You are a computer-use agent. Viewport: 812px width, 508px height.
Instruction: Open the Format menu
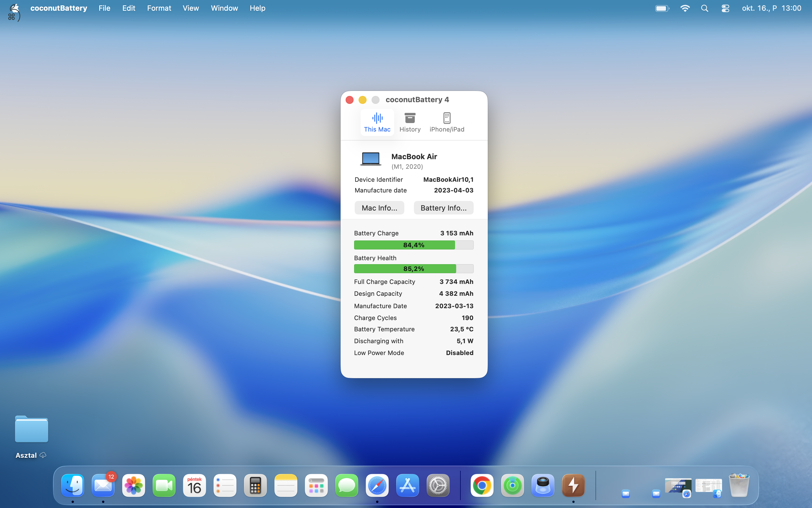click(159, 8)
